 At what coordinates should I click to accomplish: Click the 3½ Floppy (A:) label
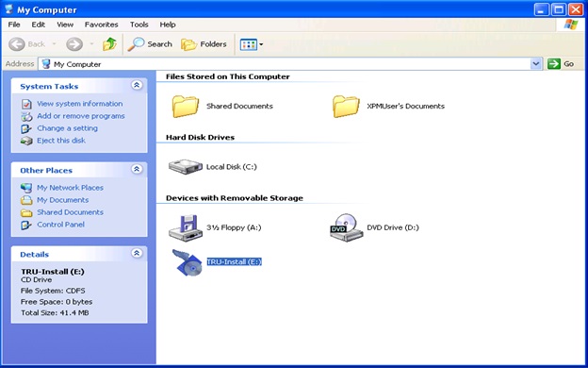(234, 227)
